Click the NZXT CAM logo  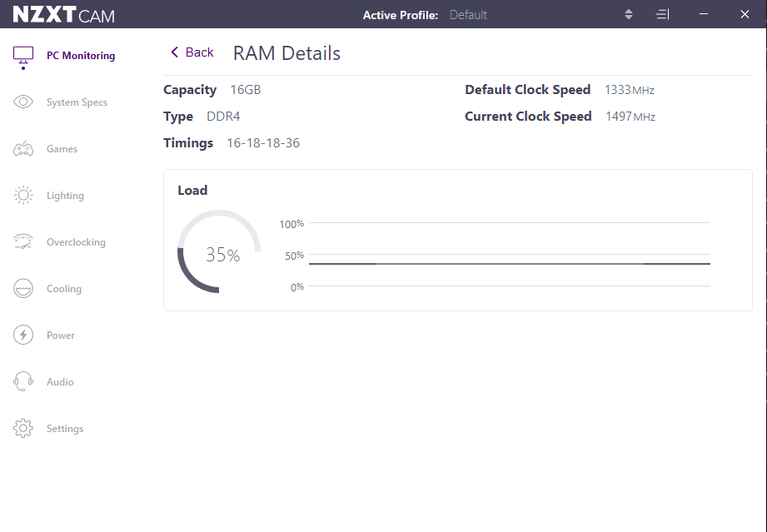[63, 15]
